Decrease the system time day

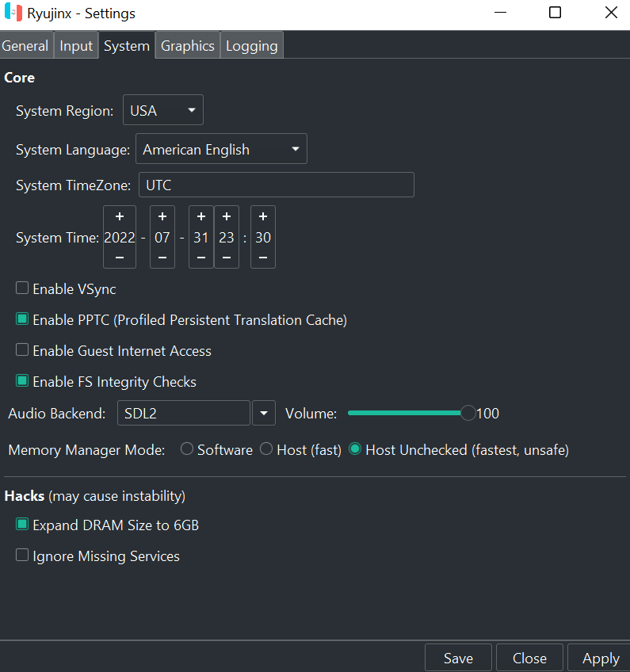tap(201, 258)
